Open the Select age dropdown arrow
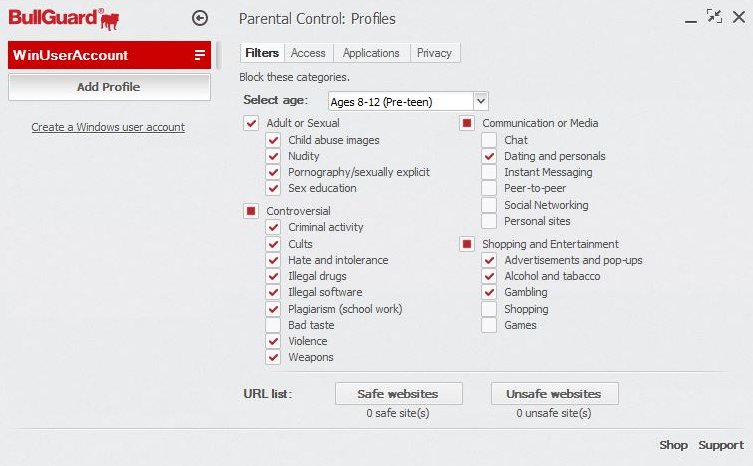753x466 pixels. (x=481, y=101)
